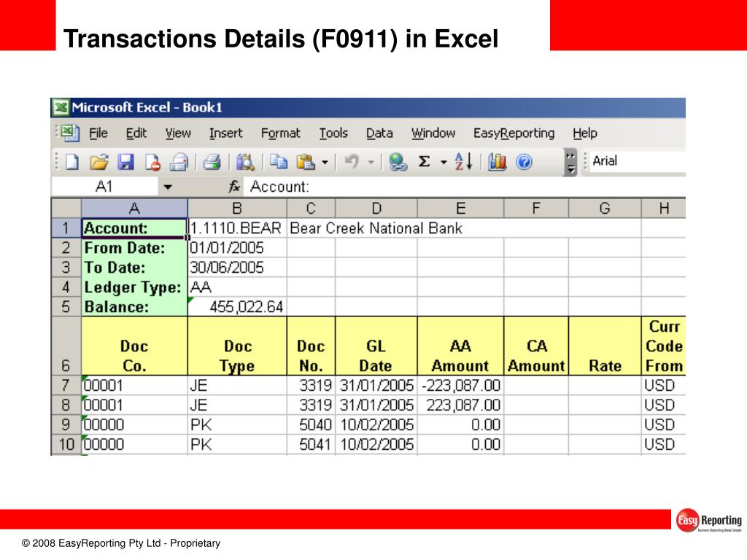
Task: Click the New blank workbook icon
Action: [x=72, y=163]
